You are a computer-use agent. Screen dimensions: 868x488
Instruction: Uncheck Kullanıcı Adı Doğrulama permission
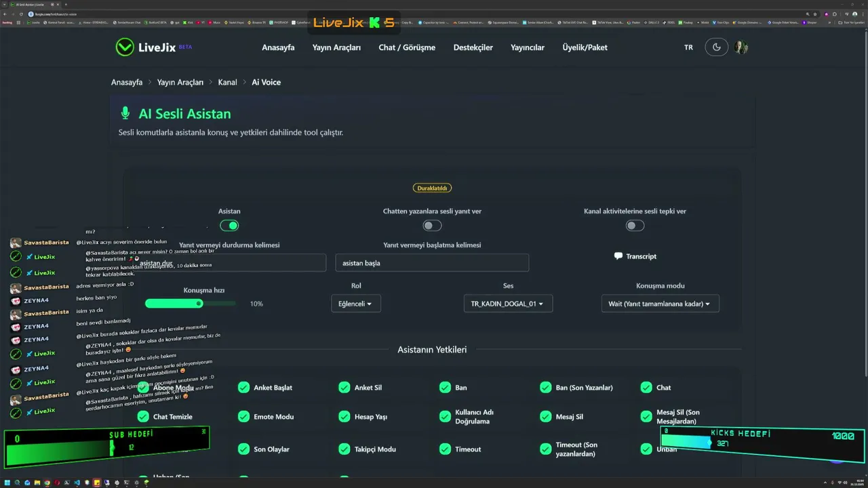click(x=445, y=417)
